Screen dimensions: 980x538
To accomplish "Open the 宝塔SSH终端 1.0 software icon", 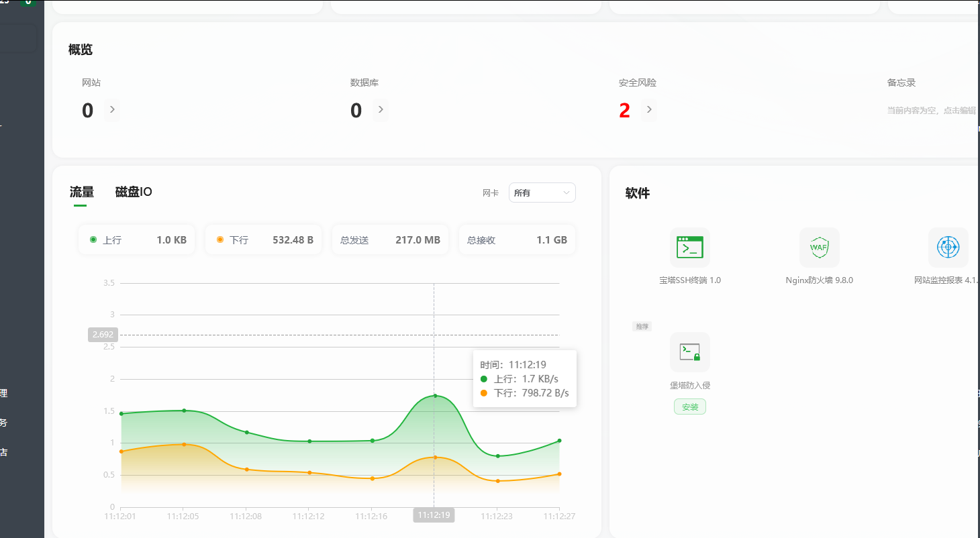I will coord(689,248).
